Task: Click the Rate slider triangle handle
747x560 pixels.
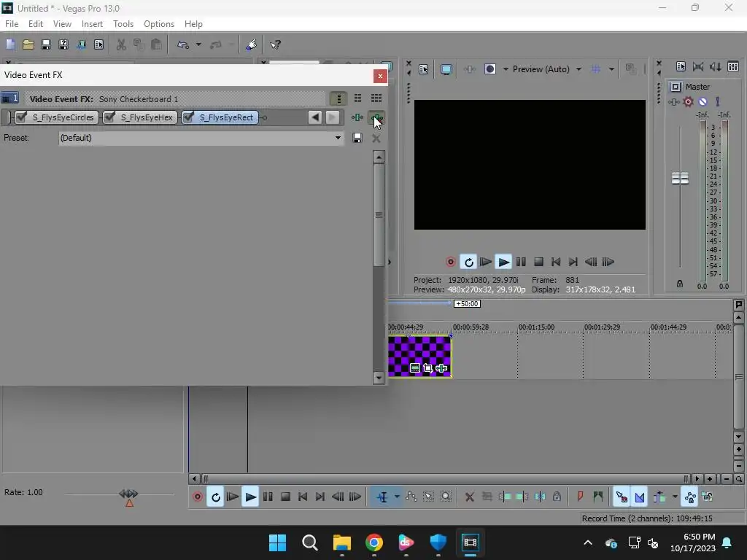Action: coord(129,503)
